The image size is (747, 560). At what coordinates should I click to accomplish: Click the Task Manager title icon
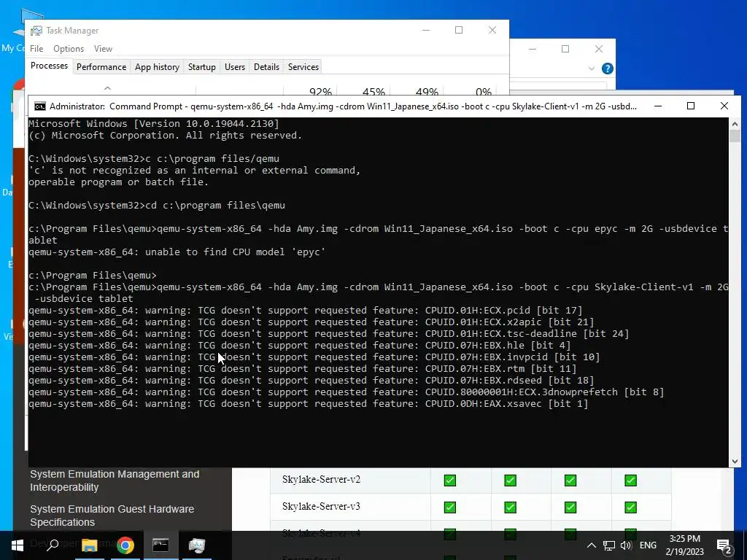point(36,31)
